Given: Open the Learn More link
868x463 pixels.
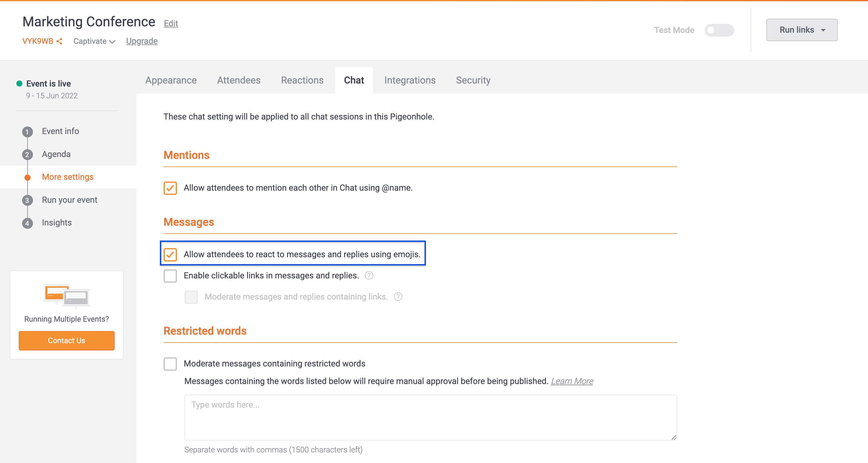Looking at the screenshot, I should 572,381.
